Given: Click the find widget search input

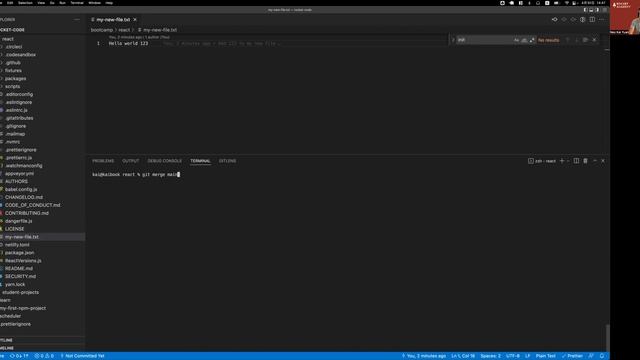Looking at the screenshot, I should click(x=484, y=40).
